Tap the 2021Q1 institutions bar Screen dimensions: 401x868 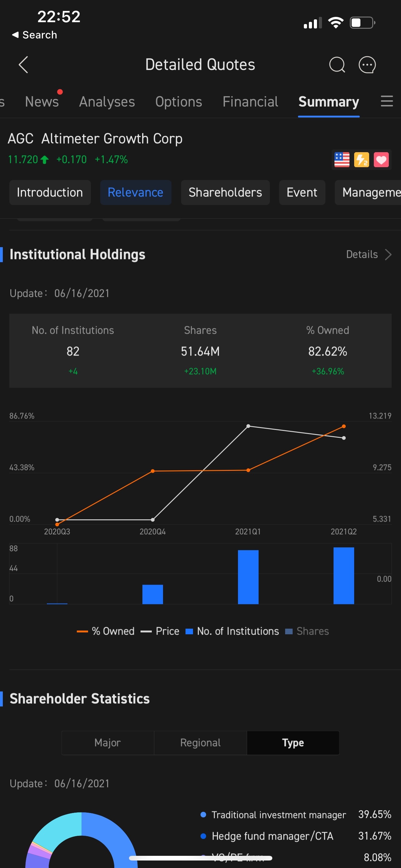pos(248,577)
